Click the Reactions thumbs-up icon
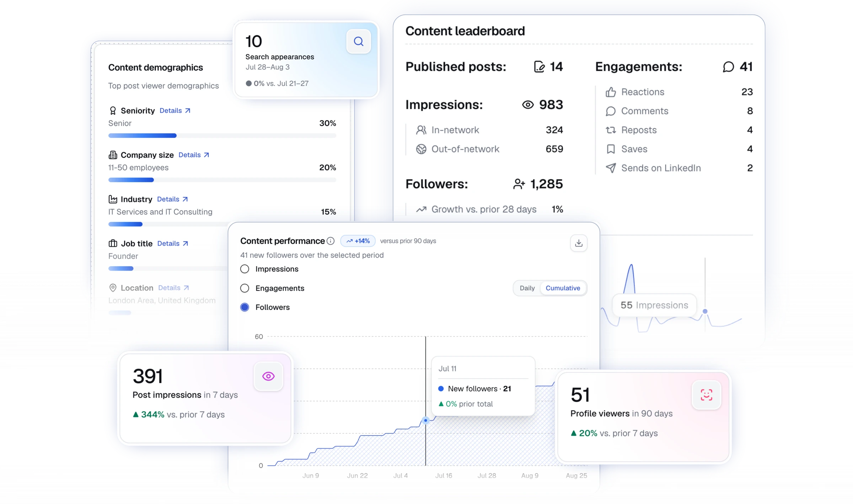The height and width of the screenshot is (504, 853). pos(611,92)
